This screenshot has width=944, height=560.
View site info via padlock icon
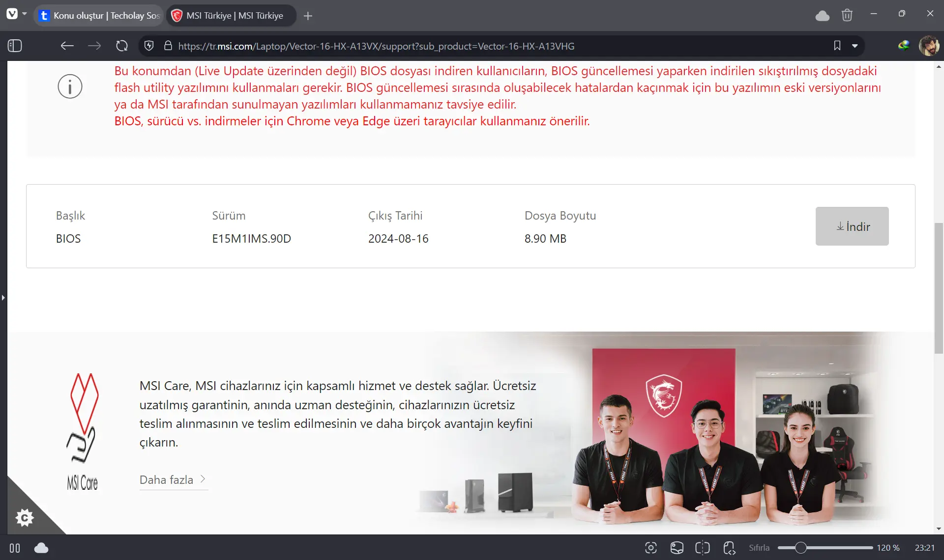click(168, 46)
